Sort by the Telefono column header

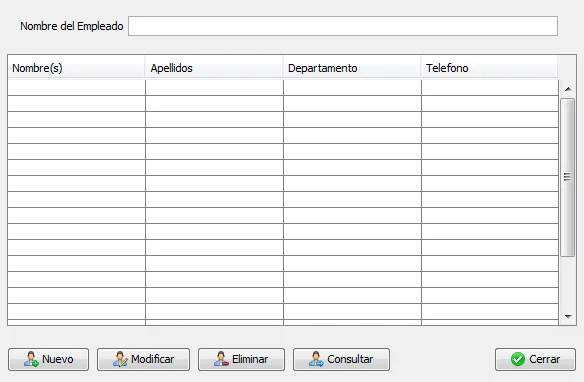pos(490,68)
